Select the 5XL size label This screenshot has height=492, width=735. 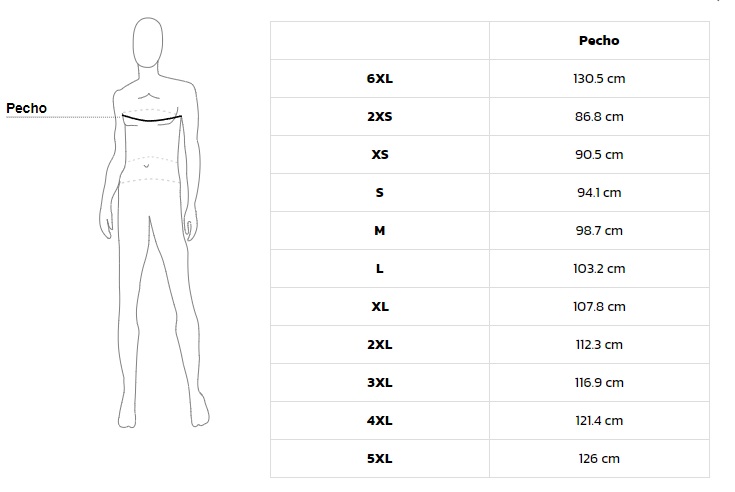coord(379,458)
